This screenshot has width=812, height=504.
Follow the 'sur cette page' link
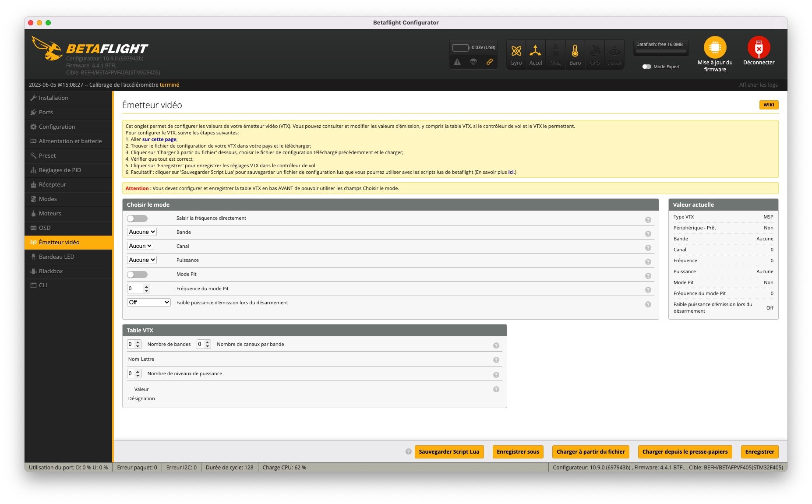pos(159,139)
